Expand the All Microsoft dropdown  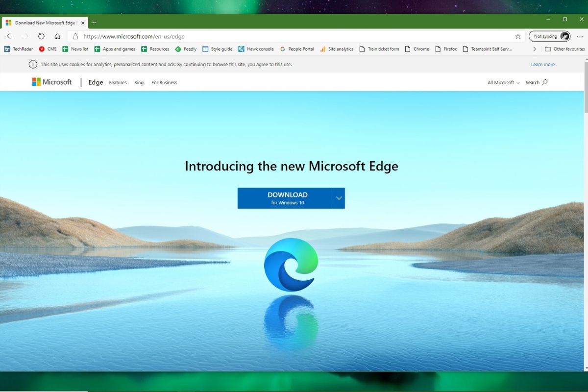504,83
